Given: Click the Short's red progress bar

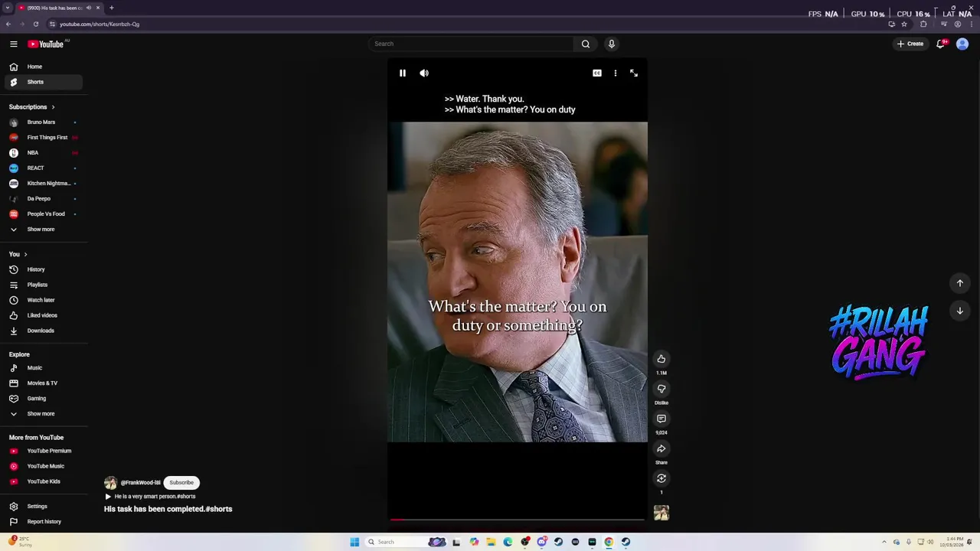Looking at the screenshot, I should [x=518, y=520].
